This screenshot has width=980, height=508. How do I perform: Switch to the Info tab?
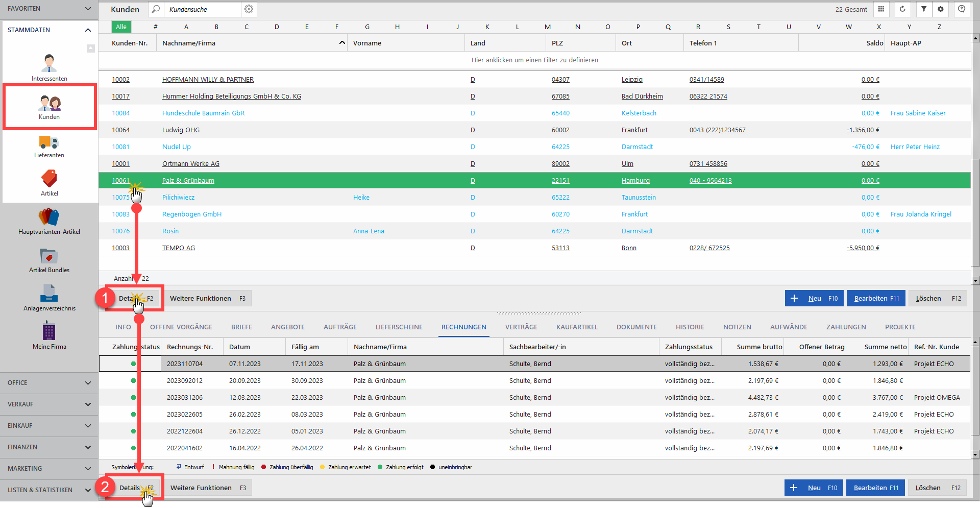coord(123,327)
